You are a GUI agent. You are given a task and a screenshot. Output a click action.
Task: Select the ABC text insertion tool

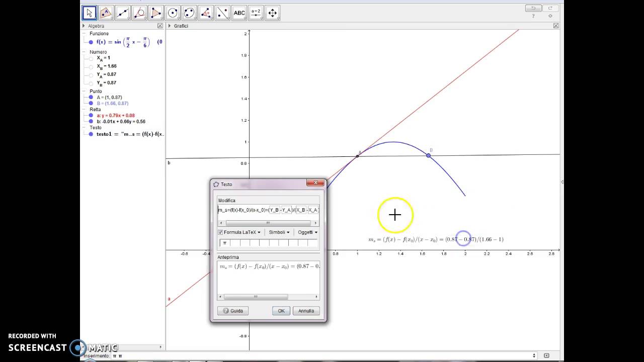point(239,13)
